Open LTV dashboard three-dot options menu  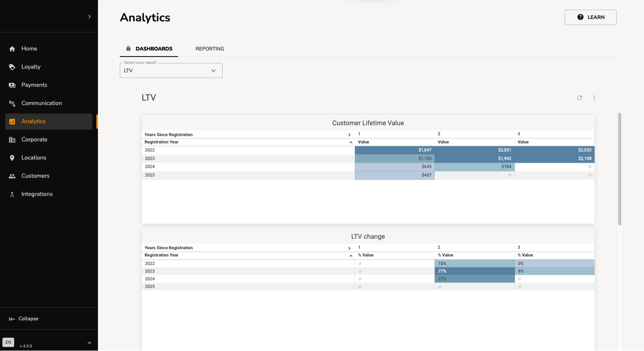click(x=594, y=98)
